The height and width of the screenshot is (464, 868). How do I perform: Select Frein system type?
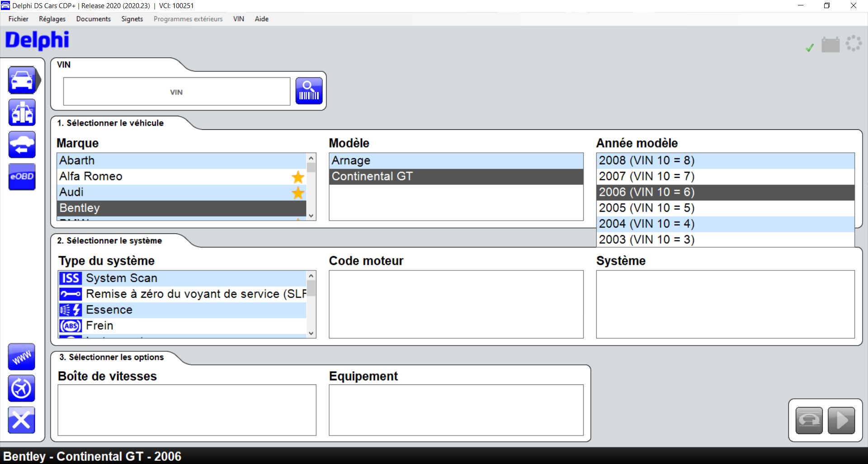(x=183, y=326)
